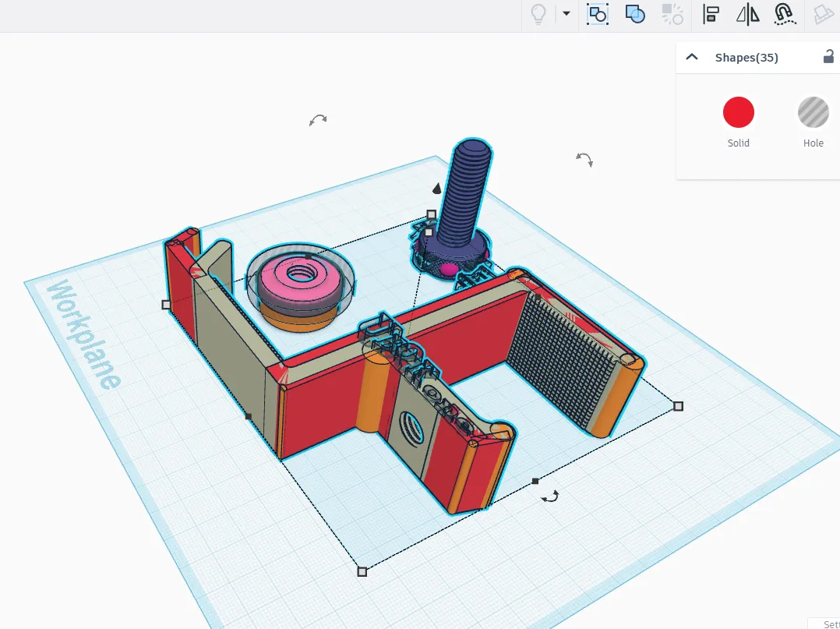Click the left corner selection handle
The height and width of the screenshot is (629, 840).
166,304
